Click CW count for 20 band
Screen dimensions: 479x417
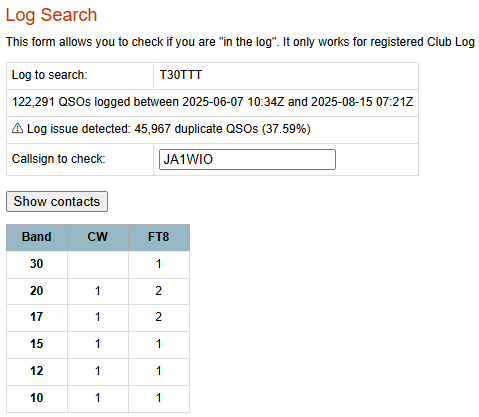(98, 291)
